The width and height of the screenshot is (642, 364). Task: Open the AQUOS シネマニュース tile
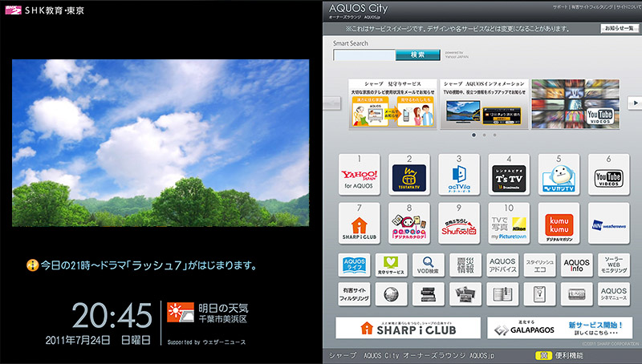(x=614, y=294)
